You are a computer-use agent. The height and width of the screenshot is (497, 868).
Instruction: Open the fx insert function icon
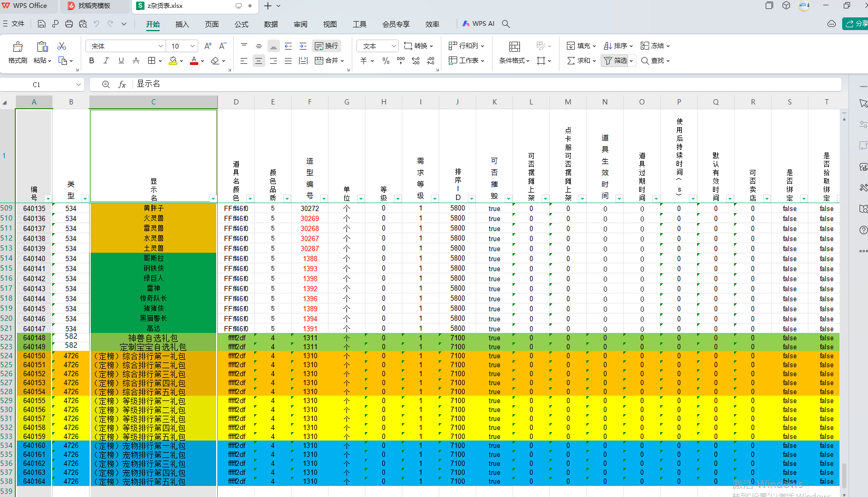coord(122,84)
